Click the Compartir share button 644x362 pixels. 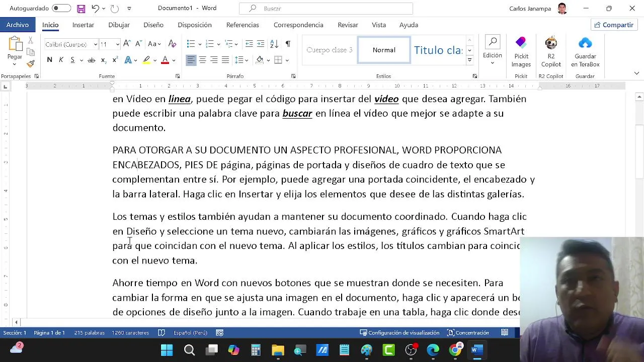[614, 25]
